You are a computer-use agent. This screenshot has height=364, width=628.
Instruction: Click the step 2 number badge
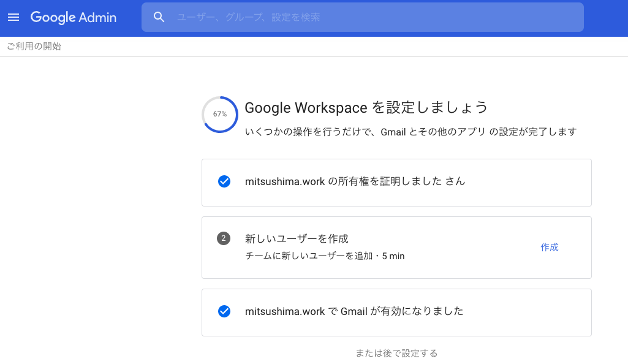(x=224, y=238)
